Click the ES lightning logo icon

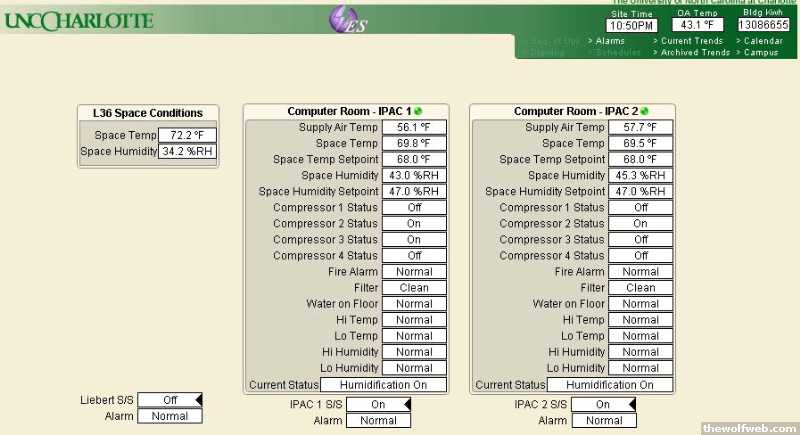click(347, 20)
